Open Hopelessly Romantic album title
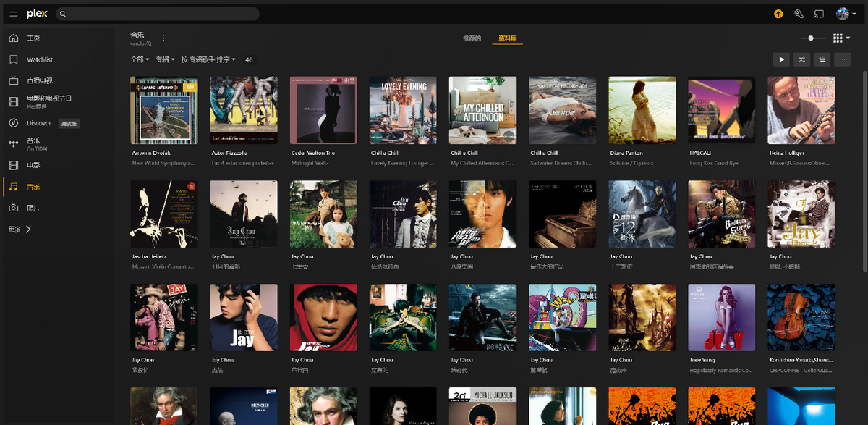Viewport: 868px width, 425px height. pos(720,370)
